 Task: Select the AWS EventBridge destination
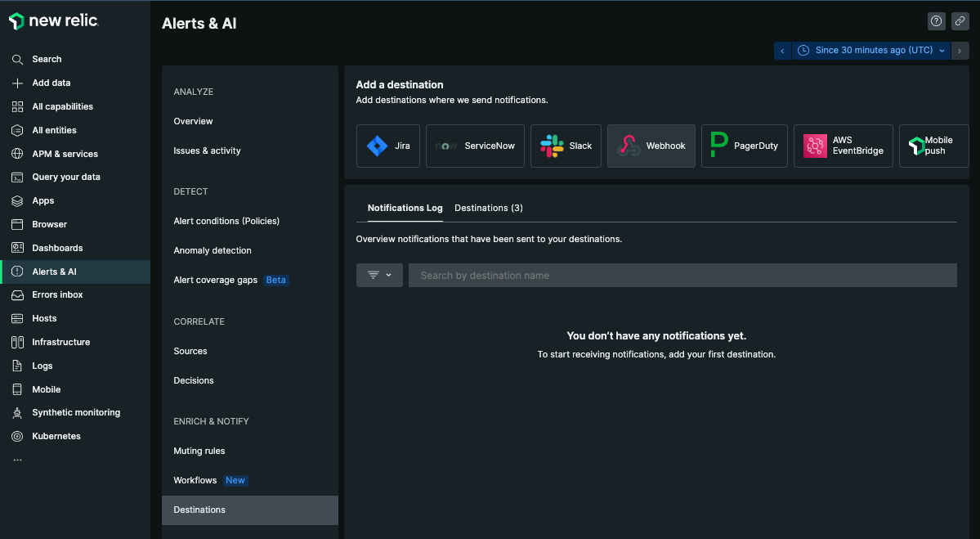841,146
